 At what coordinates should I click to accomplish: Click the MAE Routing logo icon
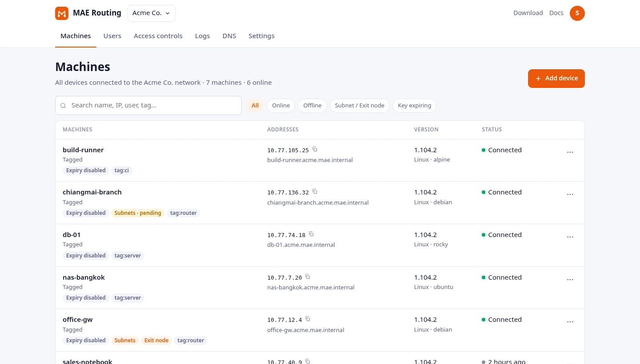(x=62, y=13)
